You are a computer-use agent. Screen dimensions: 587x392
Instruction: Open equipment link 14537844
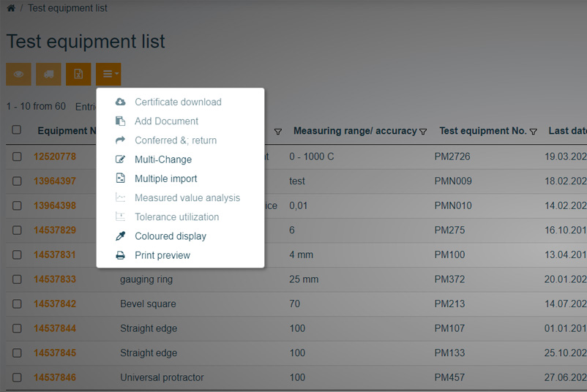pyautogui.click(x=55, y=328)
